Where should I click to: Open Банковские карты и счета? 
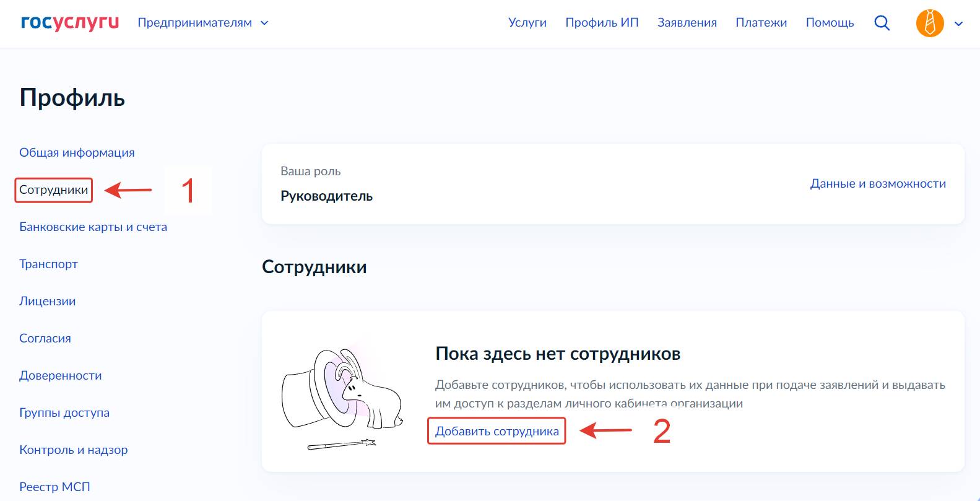pyautogui.click(x=93, y=227)
